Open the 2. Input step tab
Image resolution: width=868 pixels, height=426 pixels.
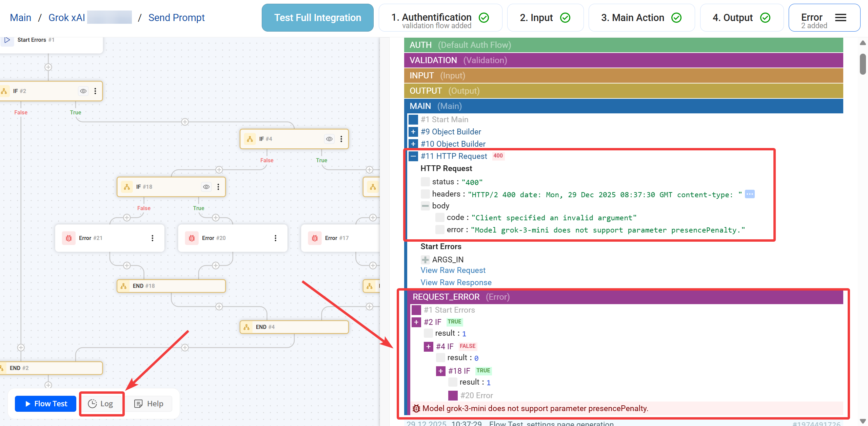(x=545, y=18)
